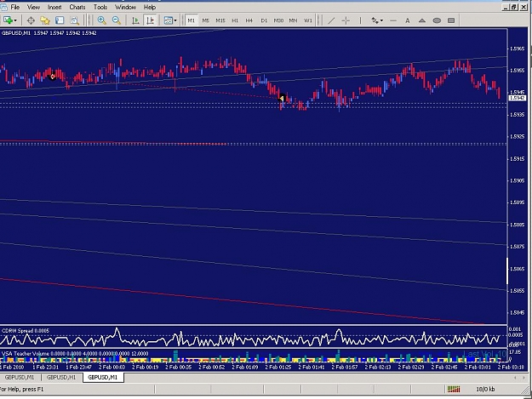Expand the Arrows dropdown arrow
This screenshot has width=532, height=399.
pyautogui.click(x=381, y=20)
